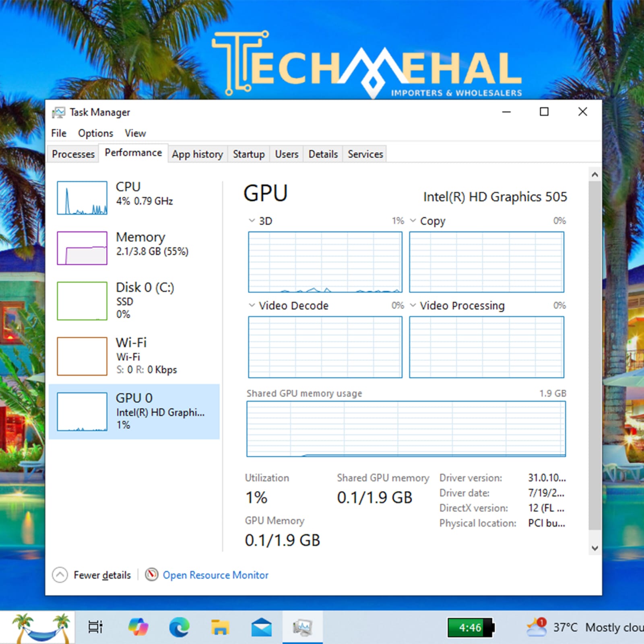Open the Task Manager title bar icon
The image size is (644, 644).
pyautogui.click(x=58, y=112)
